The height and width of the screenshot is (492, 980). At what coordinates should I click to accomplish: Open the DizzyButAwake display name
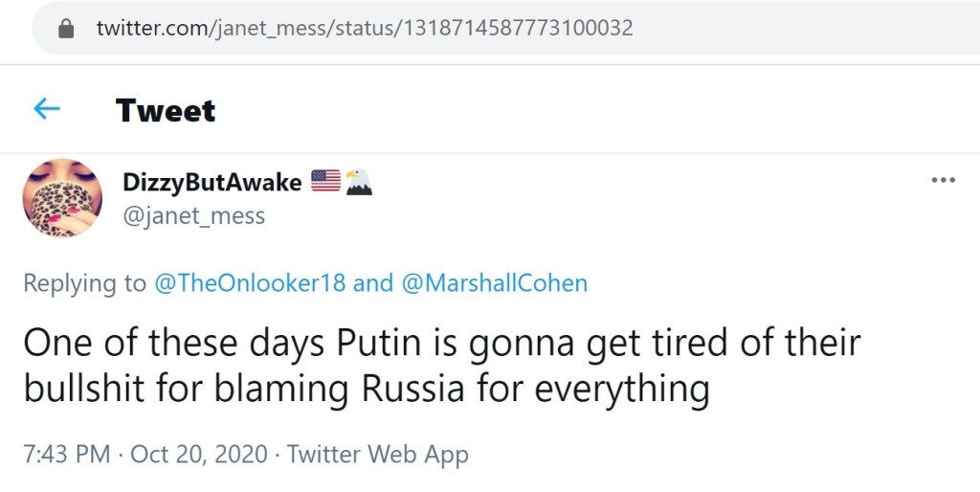point(212,182)
